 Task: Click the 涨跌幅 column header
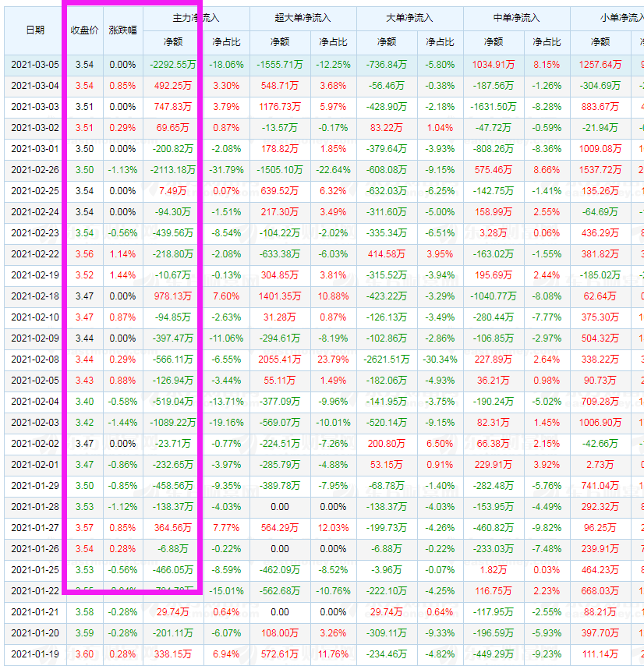(122, 30)
